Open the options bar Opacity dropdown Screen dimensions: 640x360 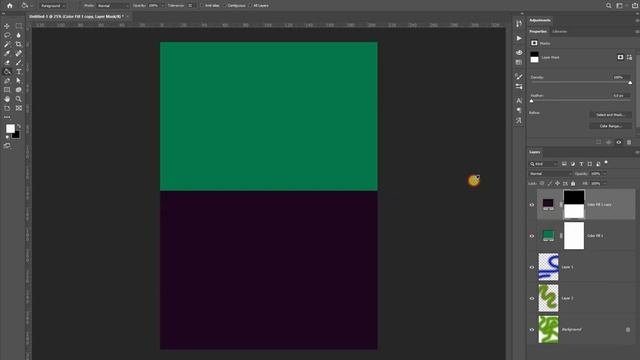pos(162,6)
